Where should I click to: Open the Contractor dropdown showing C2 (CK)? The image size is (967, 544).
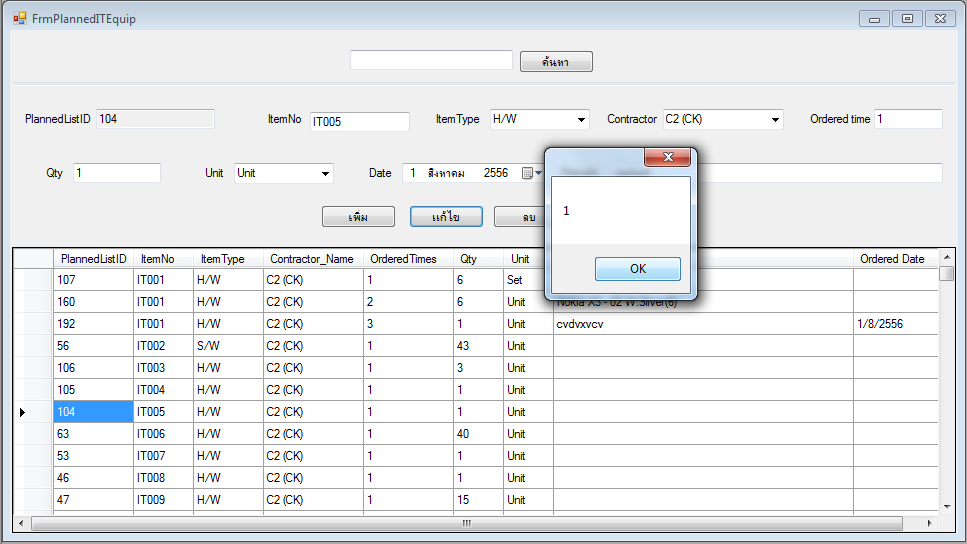click(x=775, y=120)
